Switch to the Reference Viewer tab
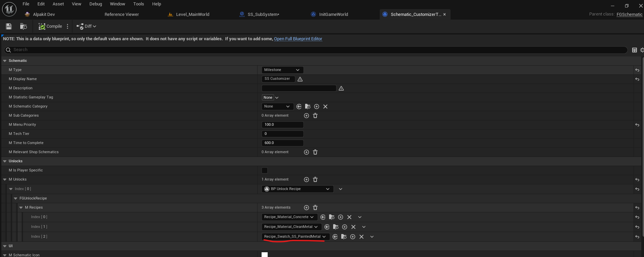The width and height of the screenshot is (644, 257). click(122, 15)
